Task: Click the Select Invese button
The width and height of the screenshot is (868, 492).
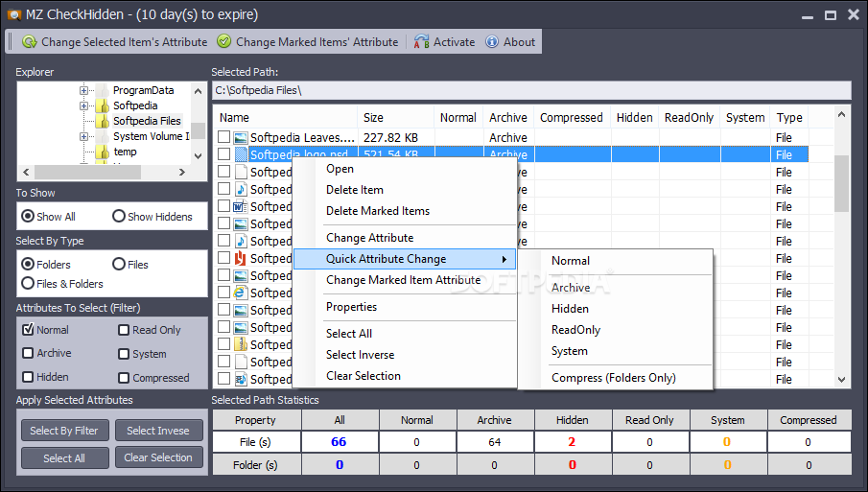Action: coord(158,431)
